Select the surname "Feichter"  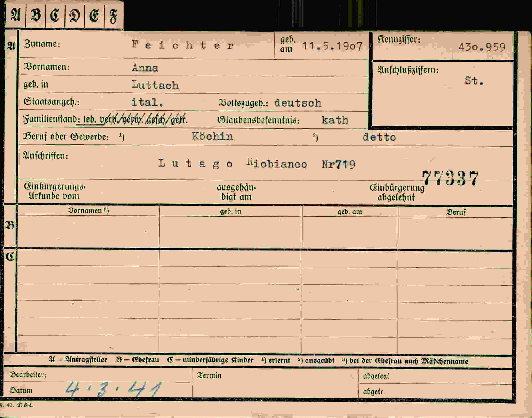pos(183,45)
